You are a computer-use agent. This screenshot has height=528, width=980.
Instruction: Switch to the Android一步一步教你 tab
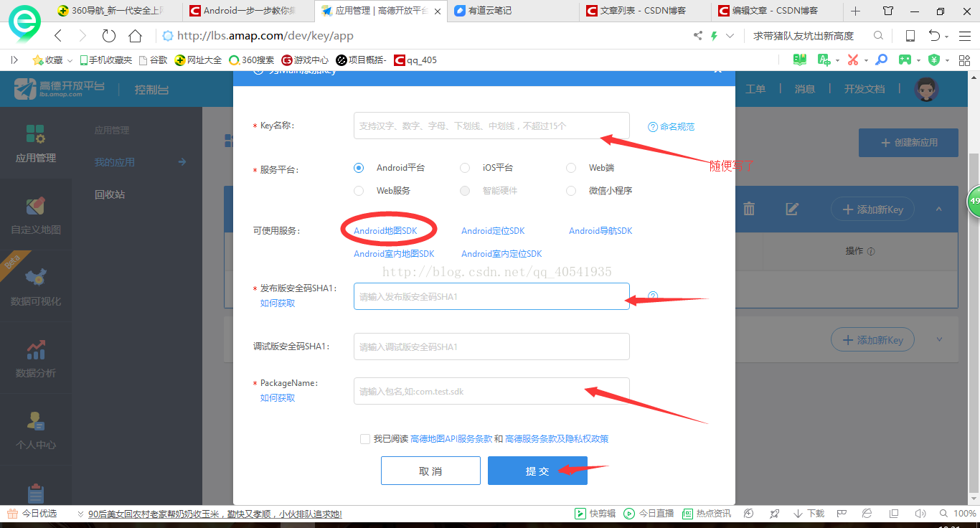coord(248,11)
